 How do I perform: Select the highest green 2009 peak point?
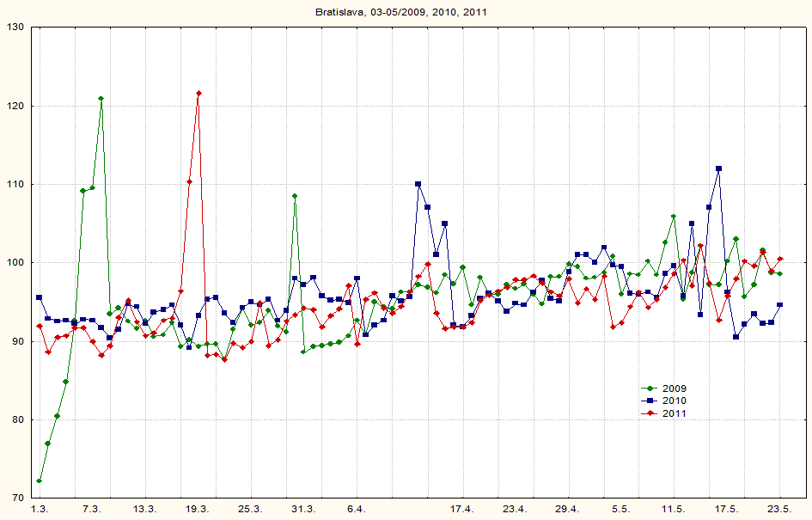(x=101, y=99)
